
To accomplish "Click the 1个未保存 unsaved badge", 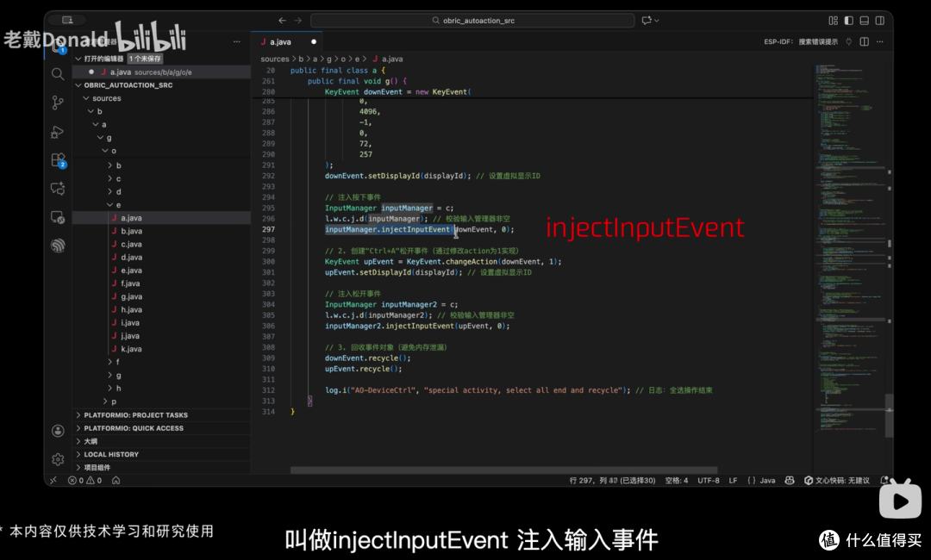I will coord(145,59).
